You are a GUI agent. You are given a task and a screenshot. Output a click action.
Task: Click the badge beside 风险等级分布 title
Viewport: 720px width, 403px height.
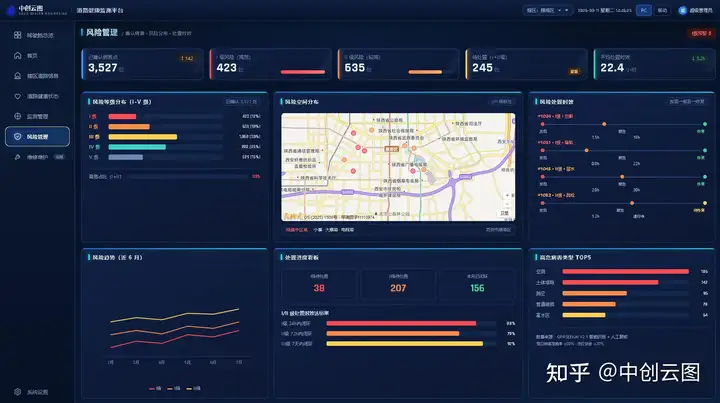pos(241,101)
